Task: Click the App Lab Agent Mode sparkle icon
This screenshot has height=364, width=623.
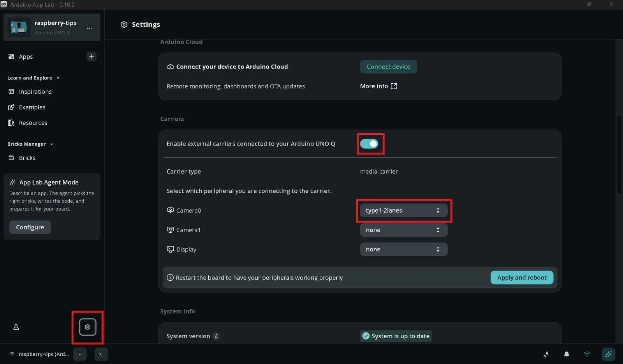Action: click(12, 182)
